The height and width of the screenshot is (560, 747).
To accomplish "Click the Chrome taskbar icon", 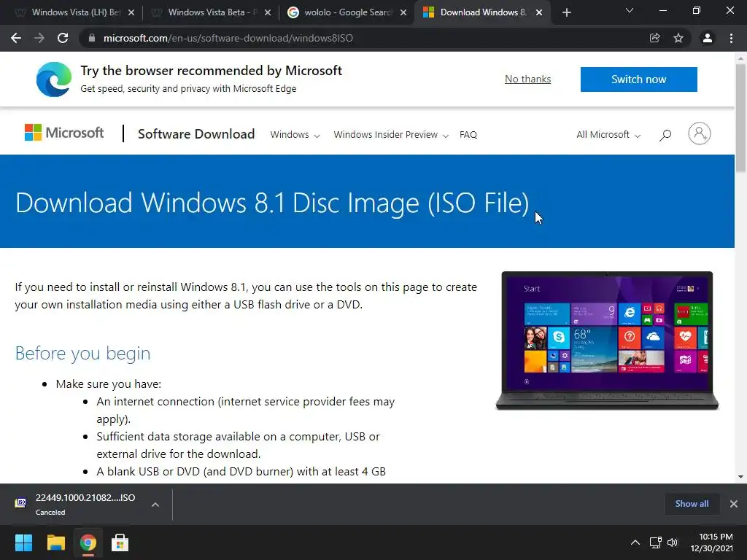I will click(88, 542).
